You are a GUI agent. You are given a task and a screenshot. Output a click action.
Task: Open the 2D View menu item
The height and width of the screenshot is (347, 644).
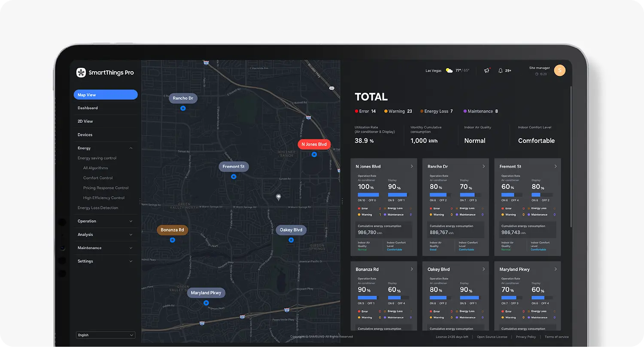85,121
